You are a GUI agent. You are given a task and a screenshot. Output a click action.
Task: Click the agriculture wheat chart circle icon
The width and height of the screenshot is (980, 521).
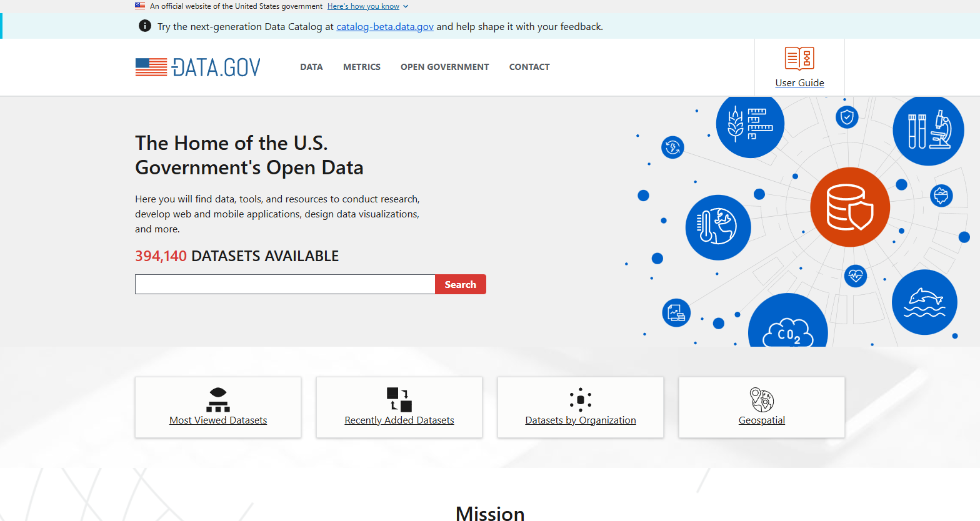(750, 124)
